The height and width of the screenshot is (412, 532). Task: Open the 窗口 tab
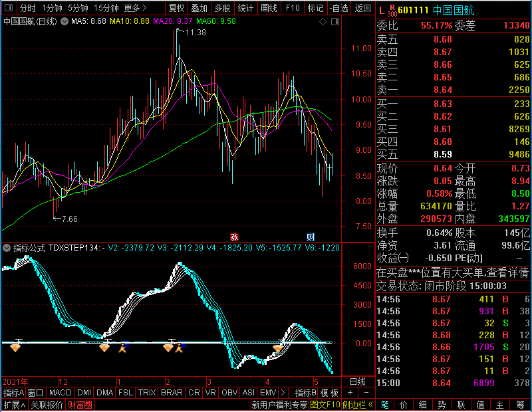pos(36,393)
